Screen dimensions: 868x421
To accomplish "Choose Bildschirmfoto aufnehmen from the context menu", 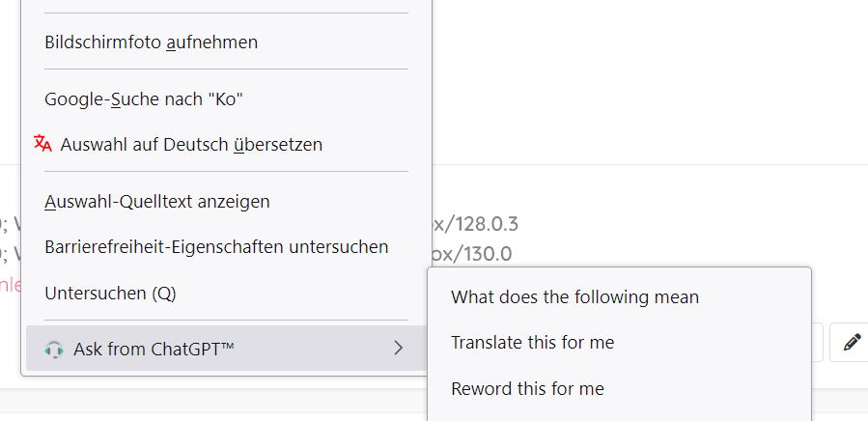I will point(151,42).
